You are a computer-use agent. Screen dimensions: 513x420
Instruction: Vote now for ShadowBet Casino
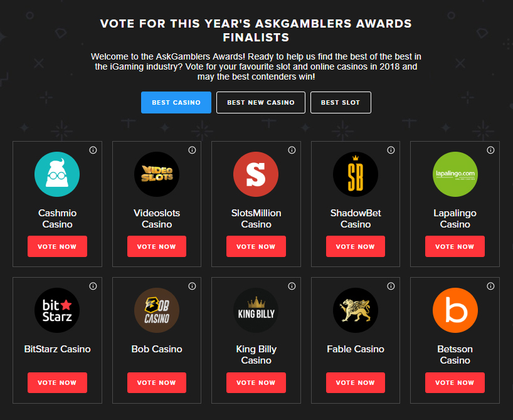356,247
